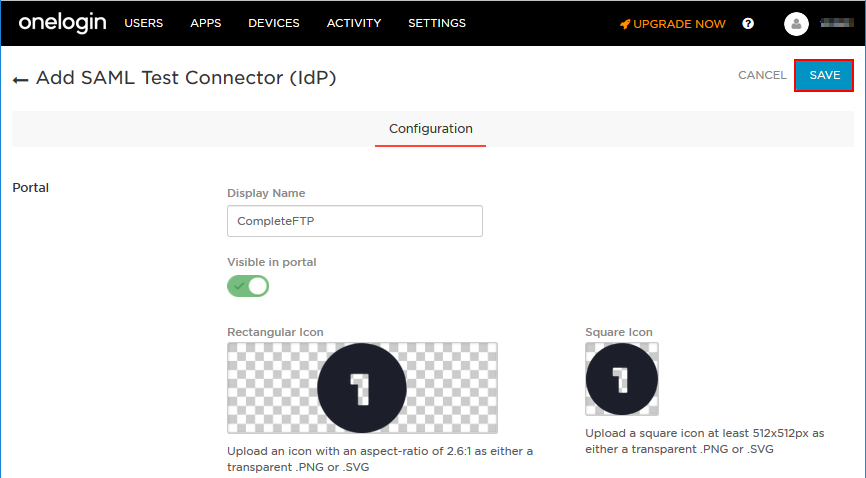This screenshot has width=866, height=478.
Task: Open the Users menu
Action: tap(143, 23)
